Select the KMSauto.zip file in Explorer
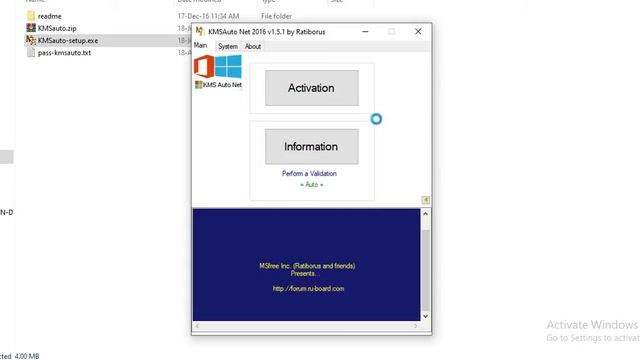Screen dimensions: 640x360 coord(57,28)
